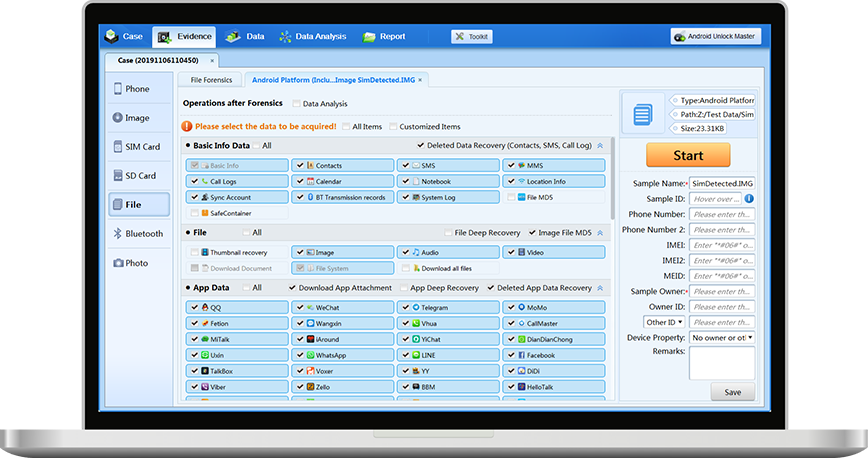Click the Save button
Screen dimensions: 868x458
(x=732, y=392)
